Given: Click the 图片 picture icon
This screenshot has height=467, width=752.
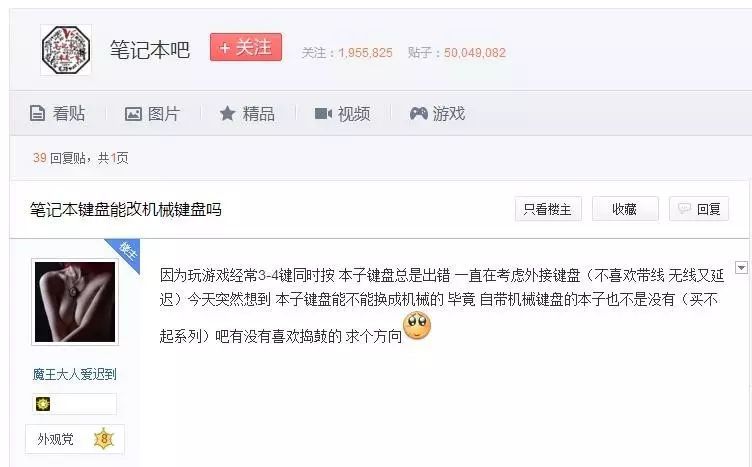Looking at the screenshot, I should tap(133, 114).
